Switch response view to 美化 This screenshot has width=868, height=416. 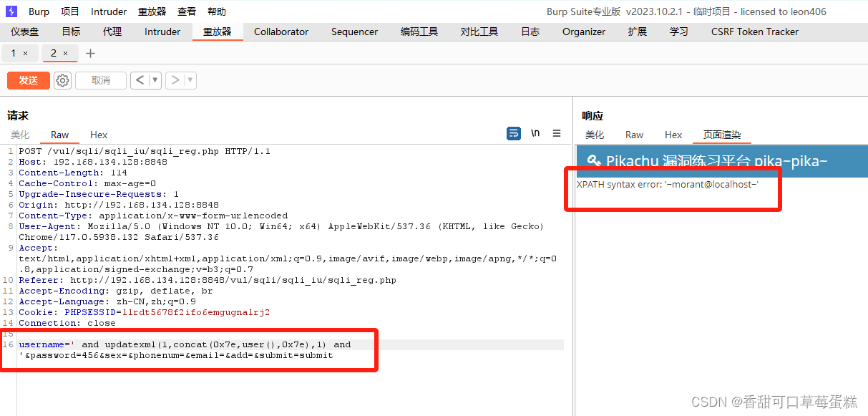click(595, 135)
